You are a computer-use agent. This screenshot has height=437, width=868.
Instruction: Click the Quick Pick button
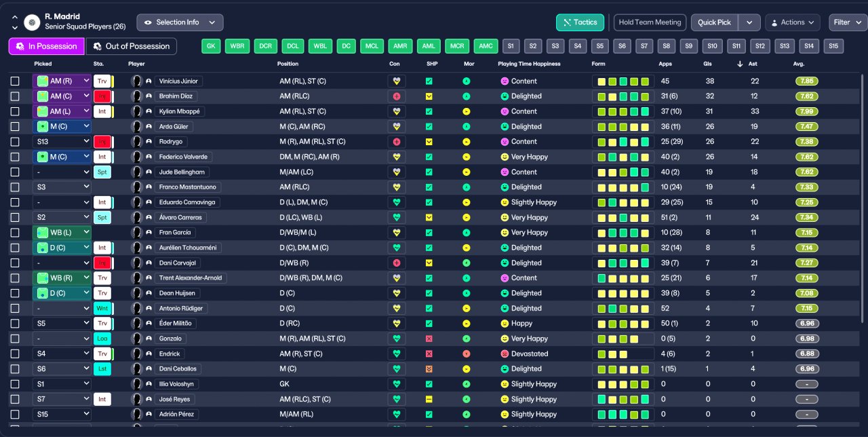(715, 22)
